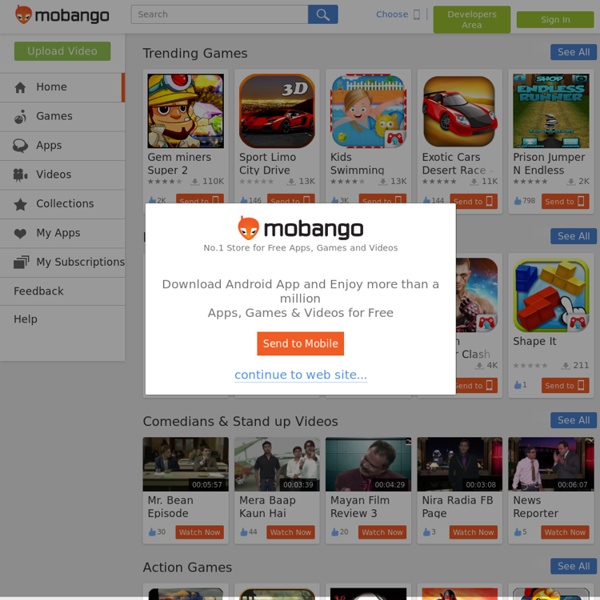Click the Upload Video button
This screenshot has width=600, height=600.
[62, 51]
